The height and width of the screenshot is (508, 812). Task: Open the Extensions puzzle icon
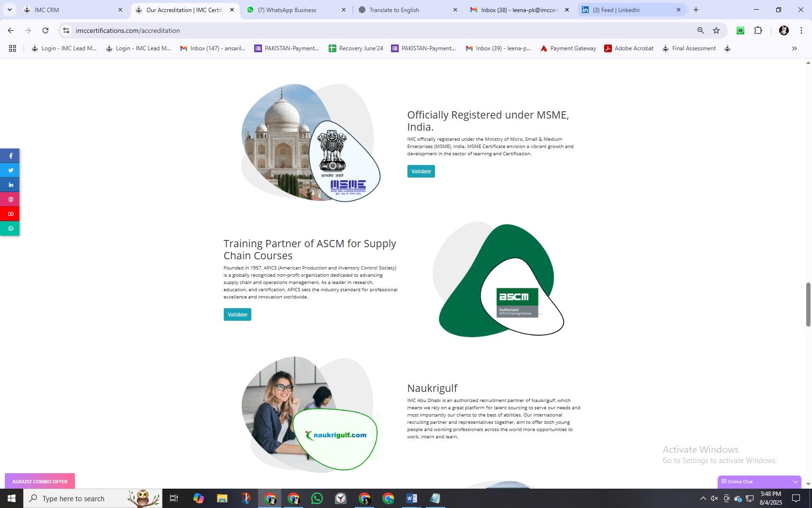point(758,30)
